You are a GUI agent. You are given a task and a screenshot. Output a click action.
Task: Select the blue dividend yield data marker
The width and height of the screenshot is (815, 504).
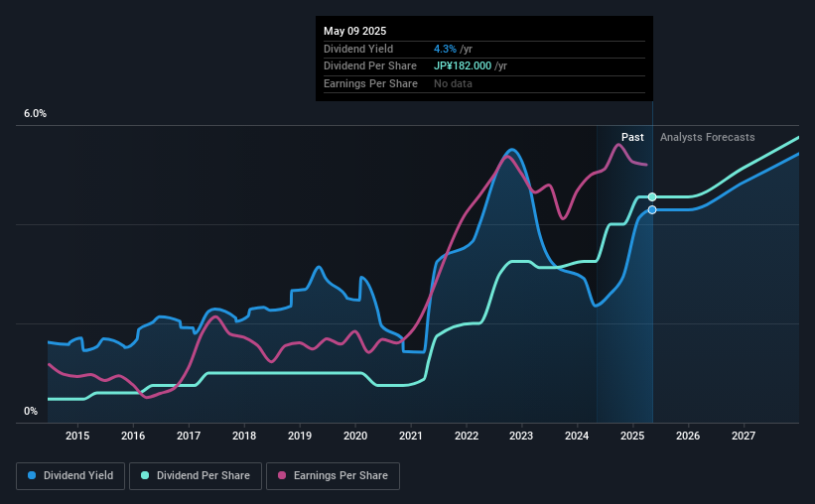click(652, 210)
